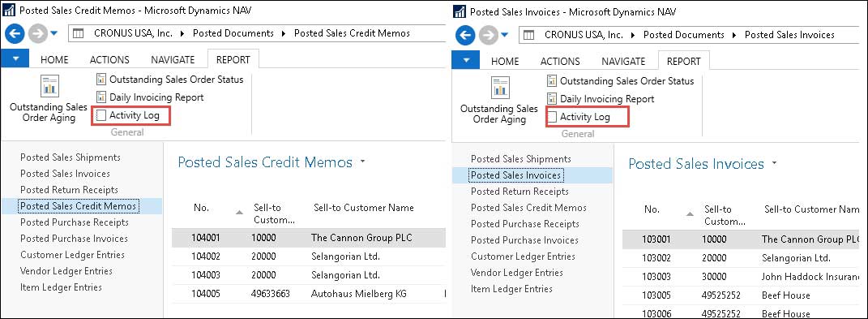
Task: Click customer number 49633663 cell
Action: [272, 294]
